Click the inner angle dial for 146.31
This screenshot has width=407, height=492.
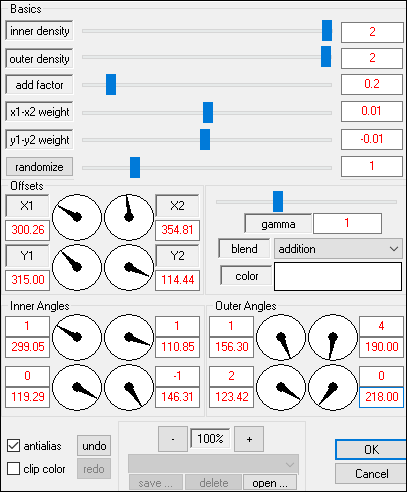(129, 387)
